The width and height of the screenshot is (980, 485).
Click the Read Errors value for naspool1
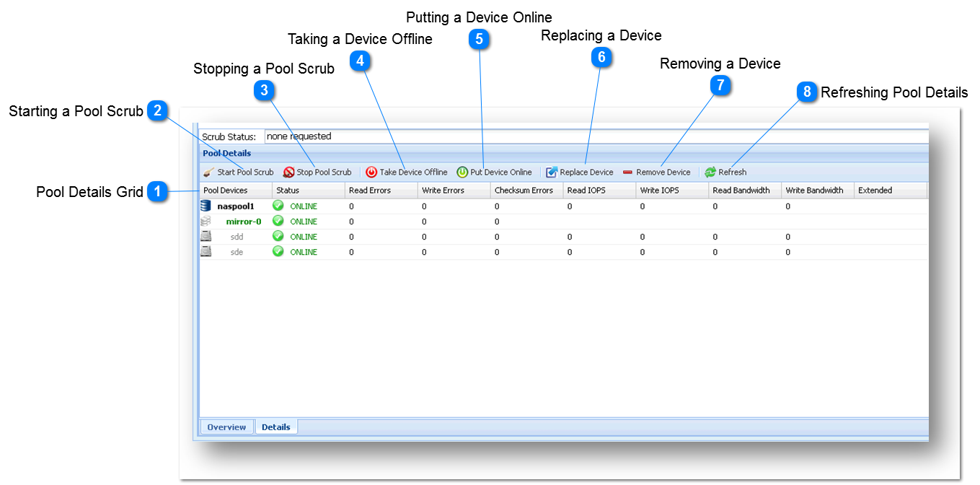pos(352,206)
